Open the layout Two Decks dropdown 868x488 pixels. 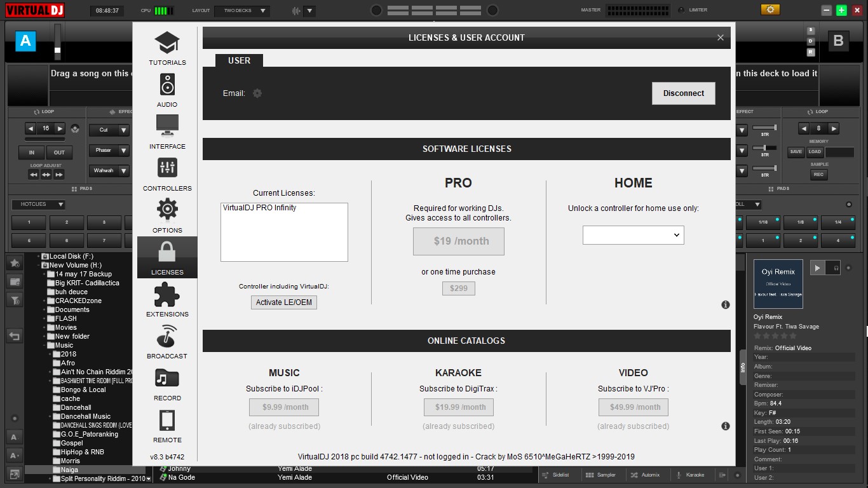click(242, 11)
